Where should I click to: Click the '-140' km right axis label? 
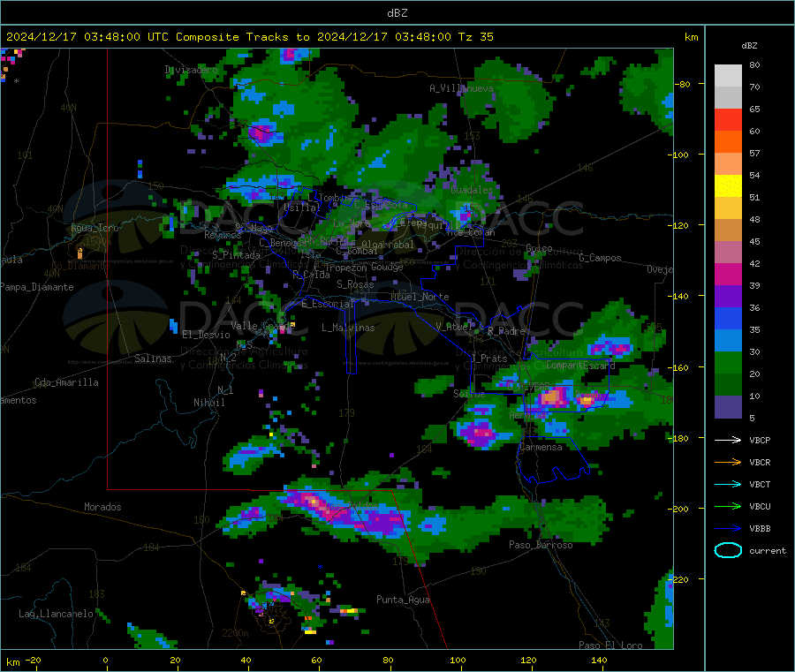point(679,296)
